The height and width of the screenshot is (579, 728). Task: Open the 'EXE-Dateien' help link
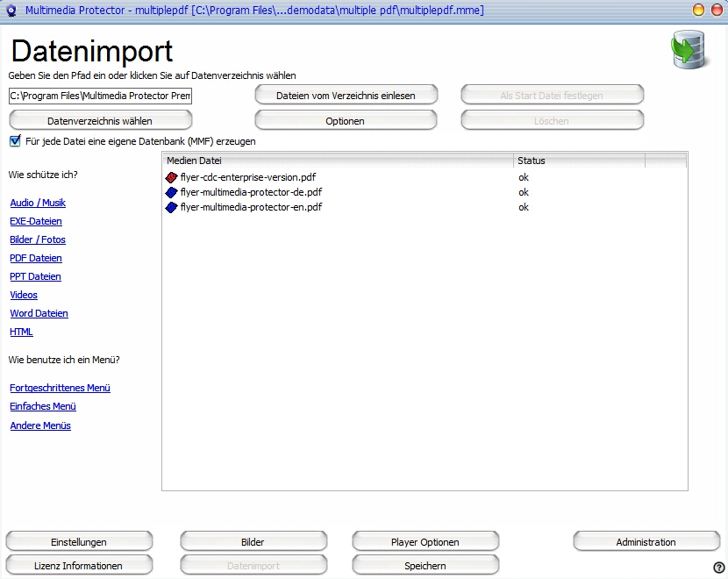pyautogui.click(x=36, y=221)
